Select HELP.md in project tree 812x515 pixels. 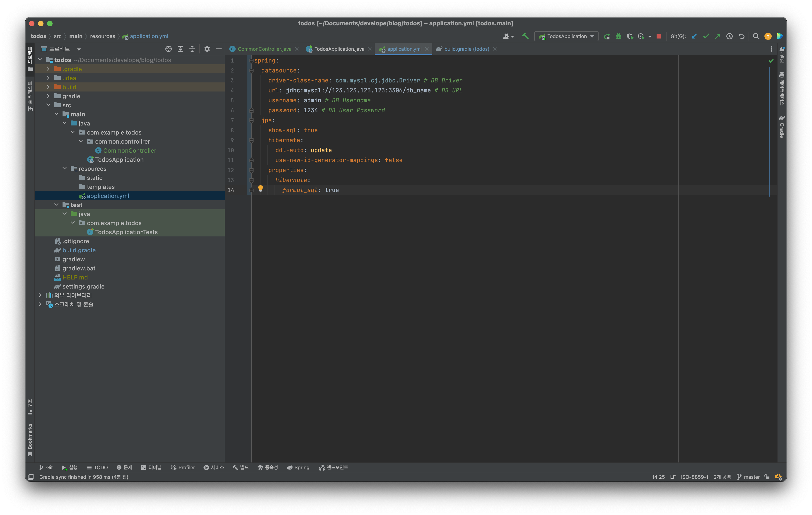point(75,277)
